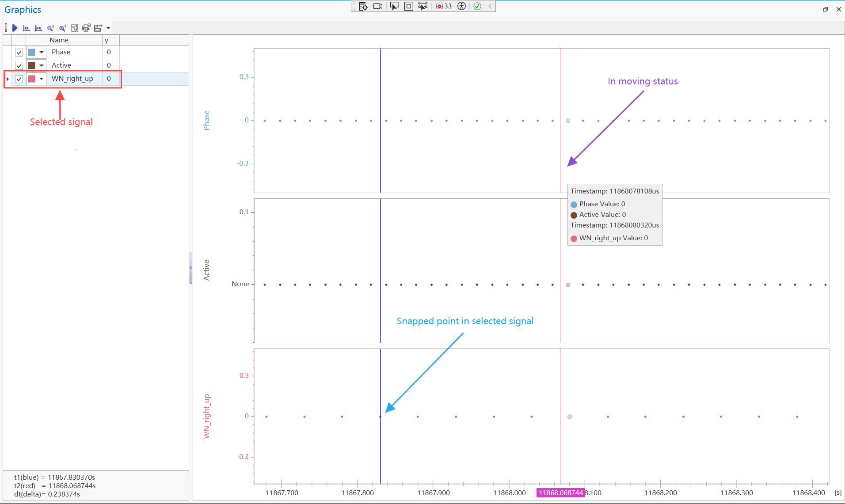The width and height of the screenshot is (845, 504).
Task: Open the Phase color dropdown arrow
Action: click(42, 53)
